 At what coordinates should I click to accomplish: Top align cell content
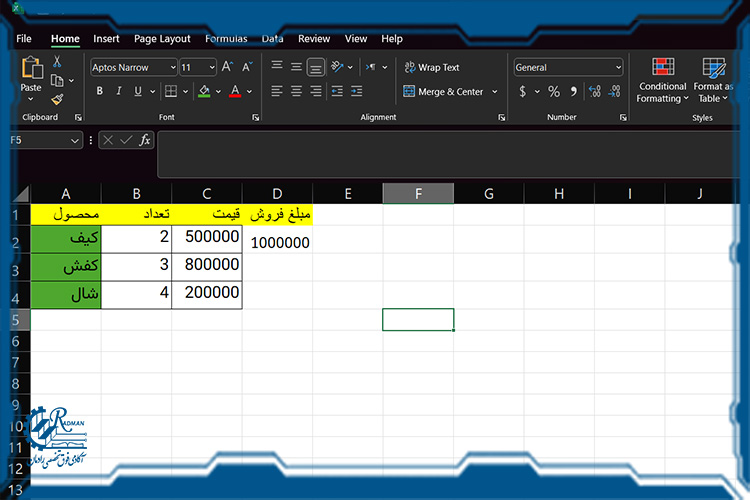pyautogui.click(x=277, y=66)
